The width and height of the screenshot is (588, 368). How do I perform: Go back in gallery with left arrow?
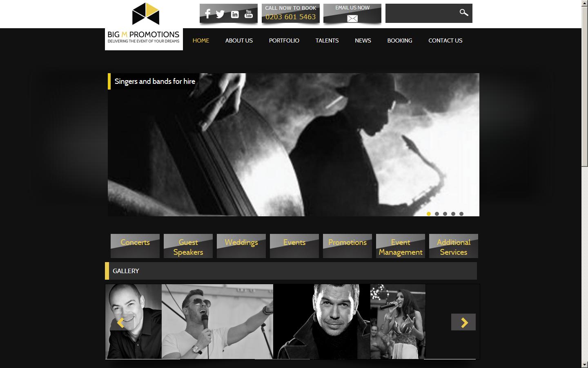point(121,322)
